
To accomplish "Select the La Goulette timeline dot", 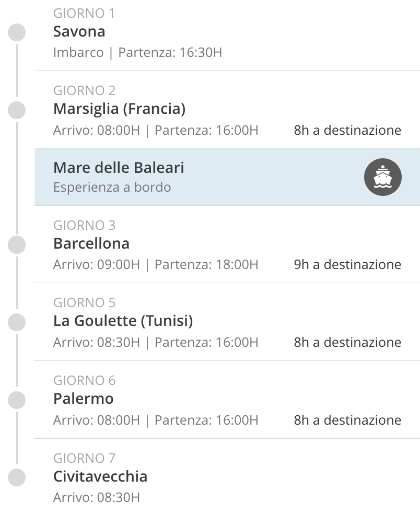I will point(17,322).
